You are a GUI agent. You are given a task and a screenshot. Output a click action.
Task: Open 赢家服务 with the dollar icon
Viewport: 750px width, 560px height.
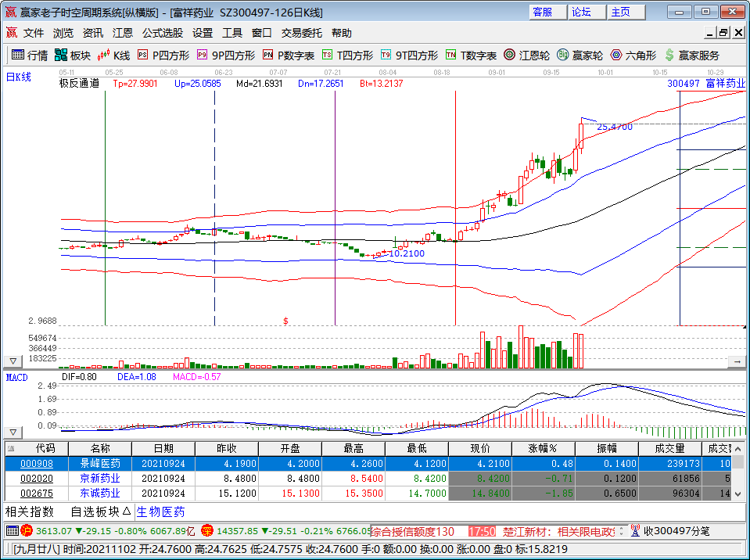(692, 56)
